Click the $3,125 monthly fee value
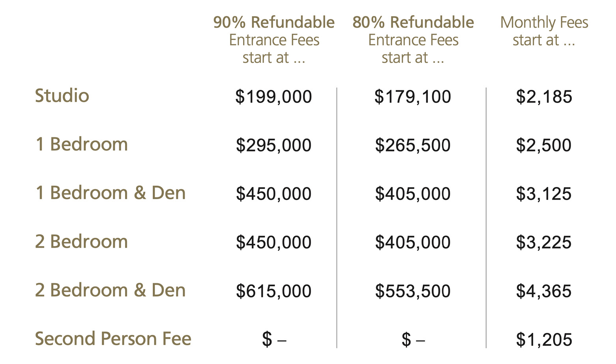Viewport: 616px width, 364px height. click(x=544, y=194)
